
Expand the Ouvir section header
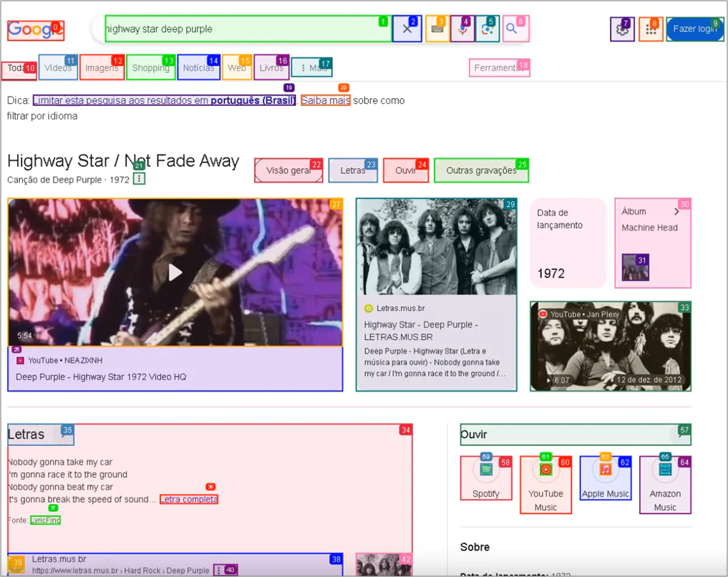576,435
